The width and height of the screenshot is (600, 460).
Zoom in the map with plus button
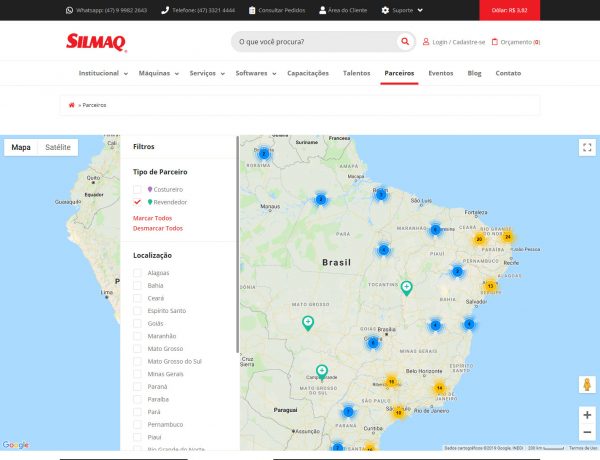pos(587,414)
